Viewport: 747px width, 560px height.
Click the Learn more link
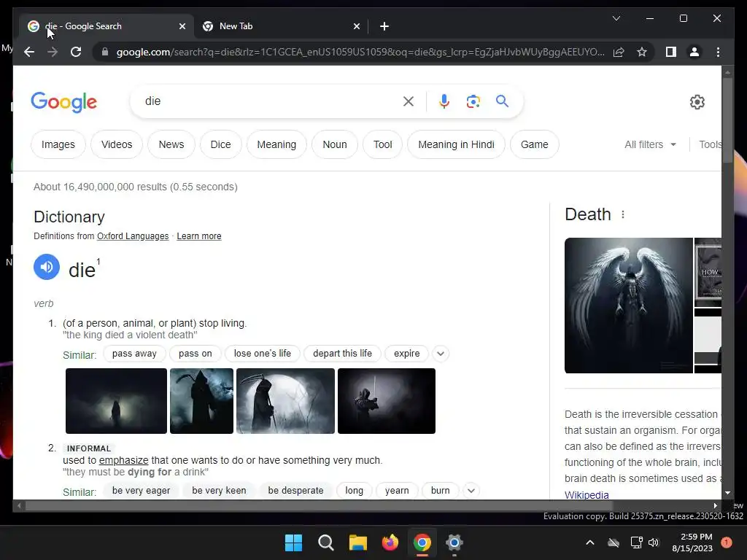199,236
